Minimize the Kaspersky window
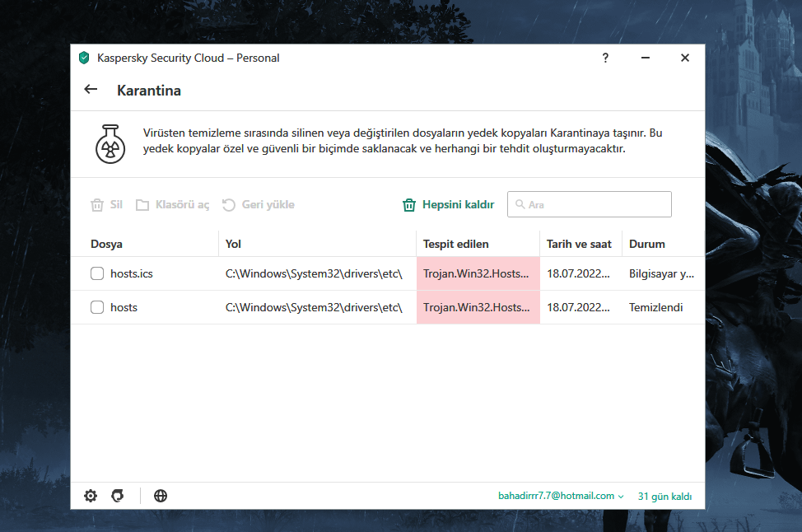802x532 pixels. (646, 58)
